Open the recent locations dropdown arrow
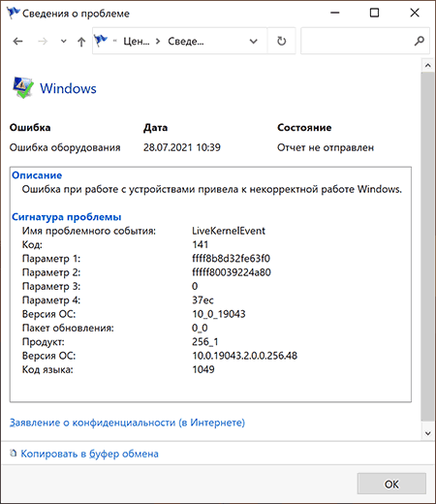This screenshot has width=436, height=504. click(64, 42)
